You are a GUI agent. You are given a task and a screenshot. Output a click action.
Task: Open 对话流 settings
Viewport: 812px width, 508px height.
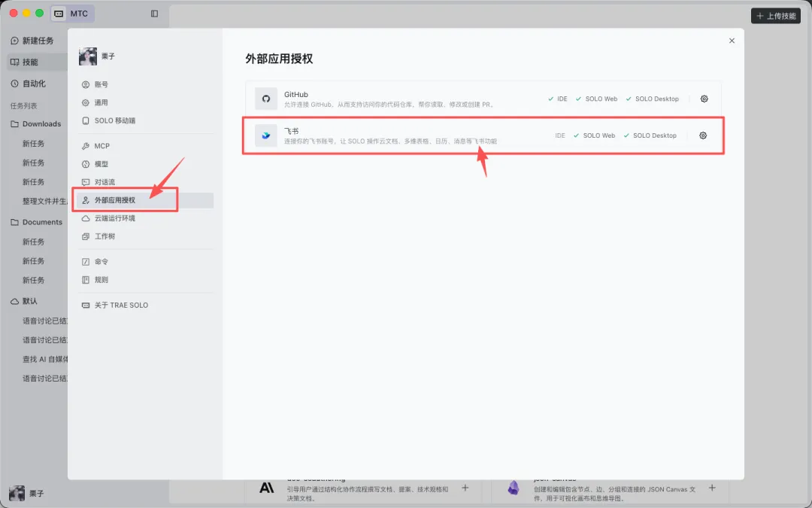[145, 182]
